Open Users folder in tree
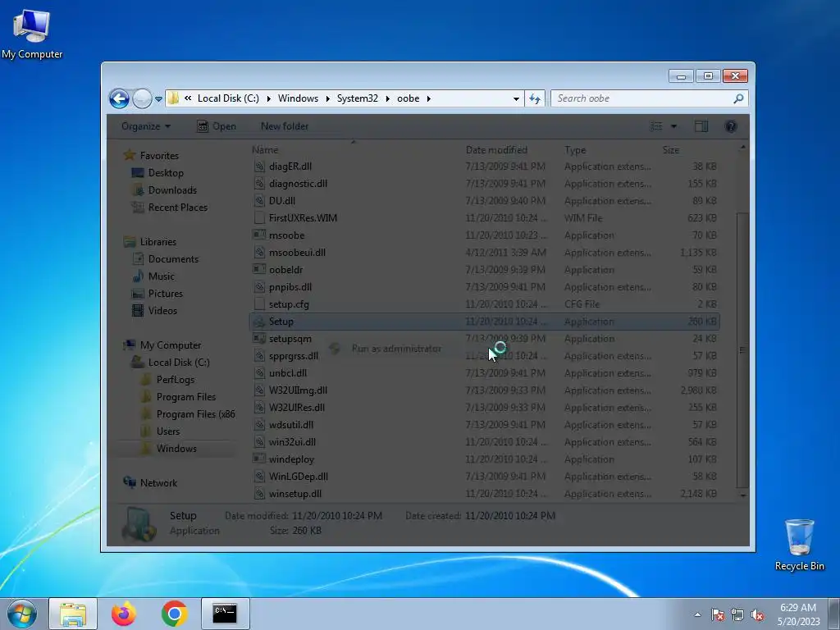 tap(167, 431)
